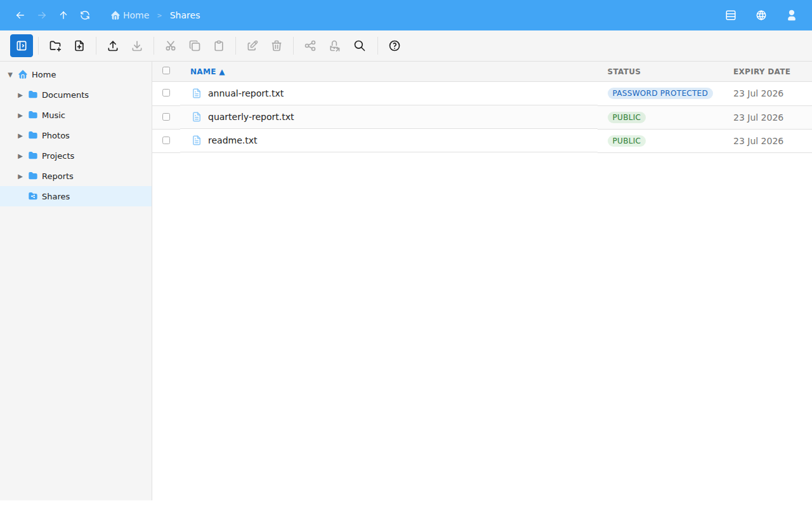This screenshot has height=508, width=812.
Task: Open the file annual-report.txt
Action: coord(246,93)
